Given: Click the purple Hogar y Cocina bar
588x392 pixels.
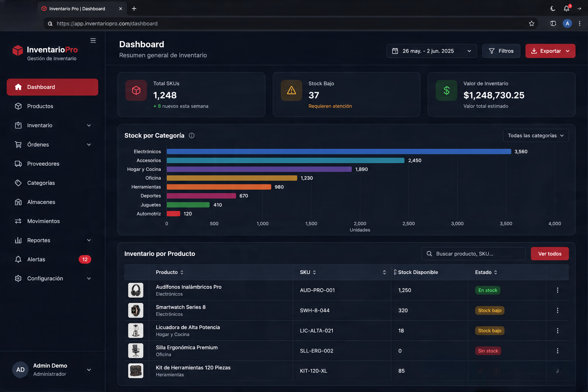Looking at the screenshot, I should (259, 169).
